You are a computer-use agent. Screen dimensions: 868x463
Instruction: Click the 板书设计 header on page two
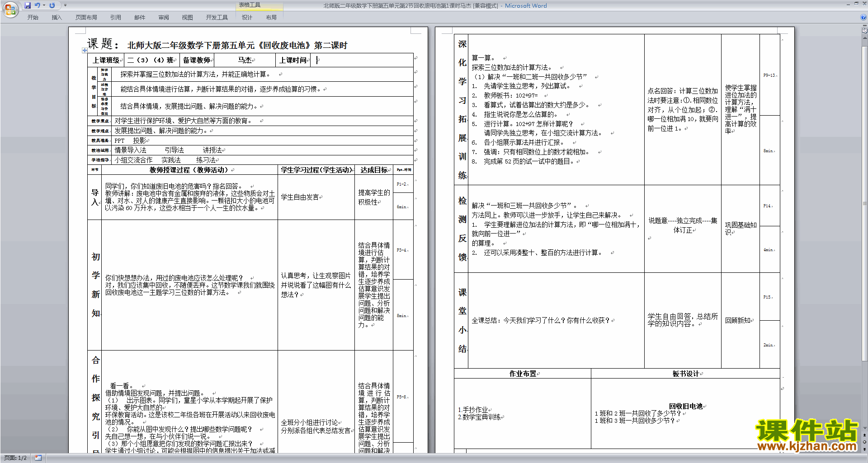click(685, 374)
